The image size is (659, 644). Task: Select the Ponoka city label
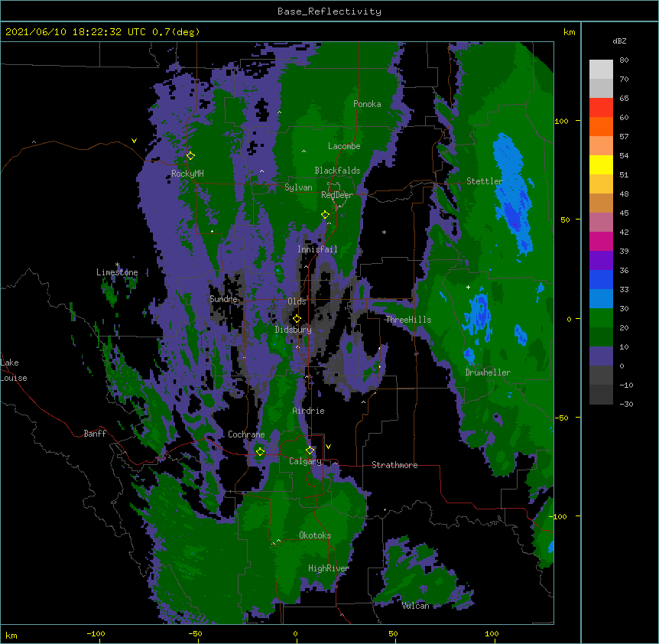click(367, 104)
